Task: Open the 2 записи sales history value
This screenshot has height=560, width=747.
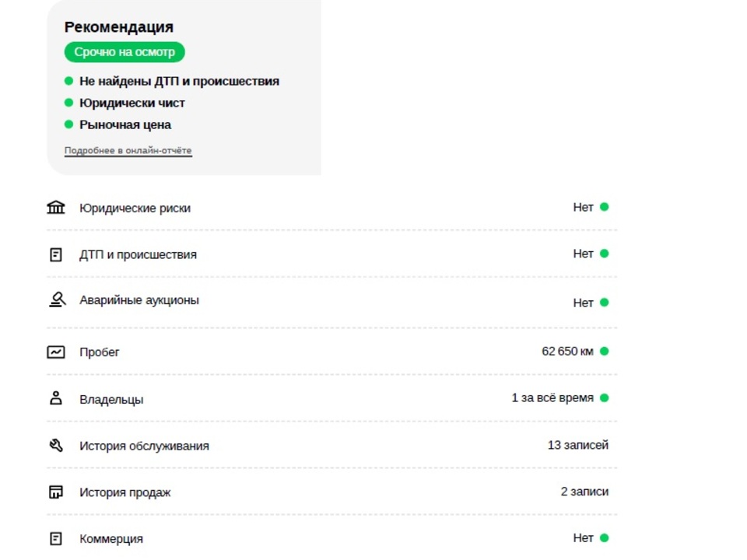Action: [584, 492]
